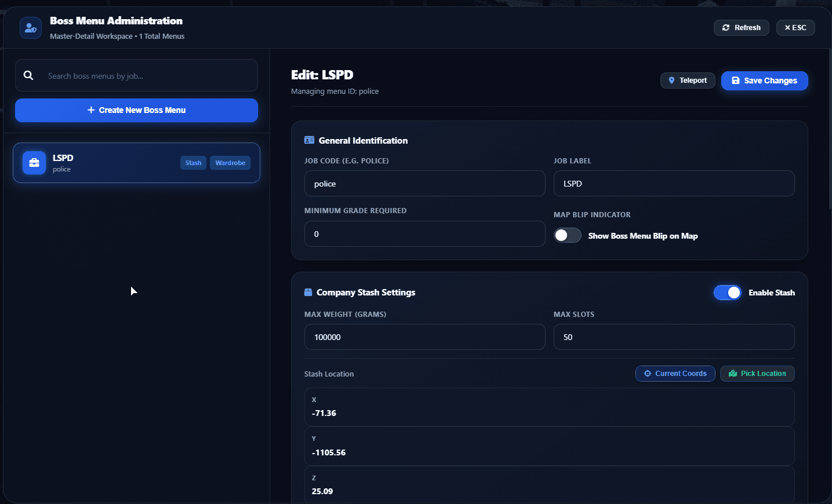
Task: Click the General Identification ID card icon
Action: (x=309, y=140)
